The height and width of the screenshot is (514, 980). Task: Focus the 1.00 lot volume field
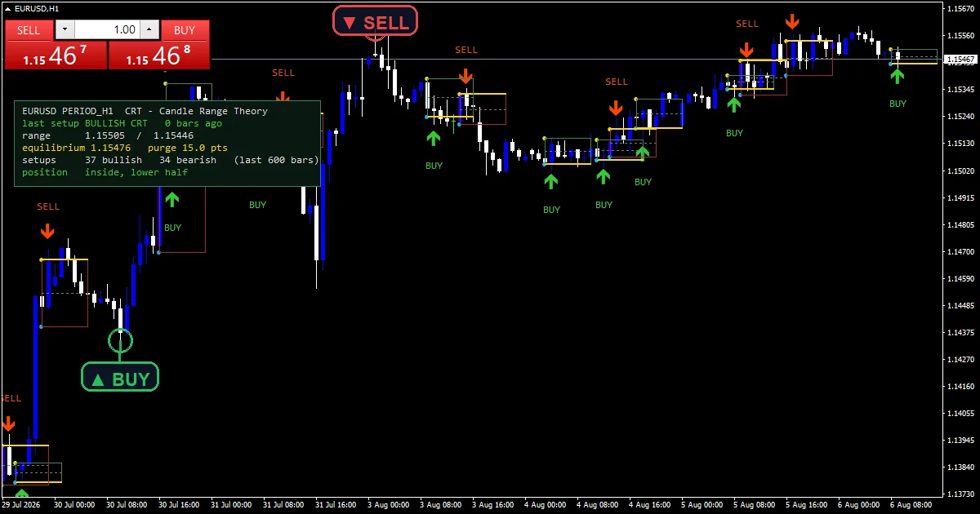pyautogui.click(x=107, y=30)
